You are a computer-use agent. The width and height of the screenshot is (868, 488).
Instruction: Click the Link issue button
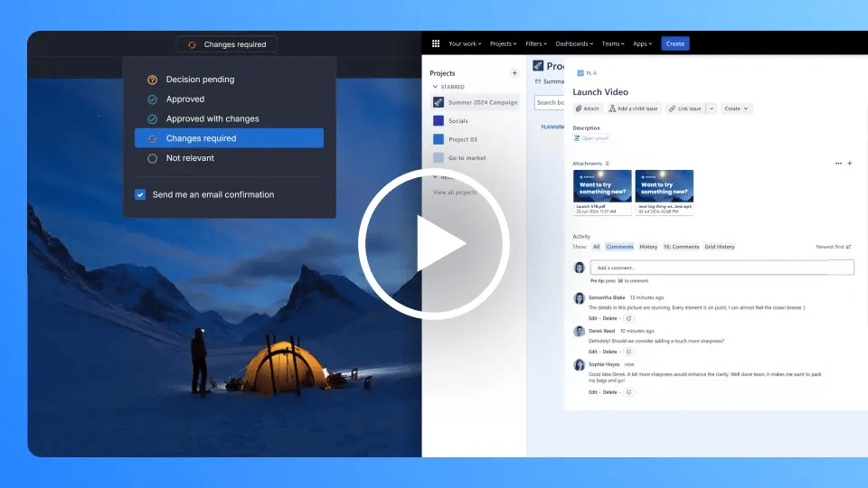[x=684, y=108]
